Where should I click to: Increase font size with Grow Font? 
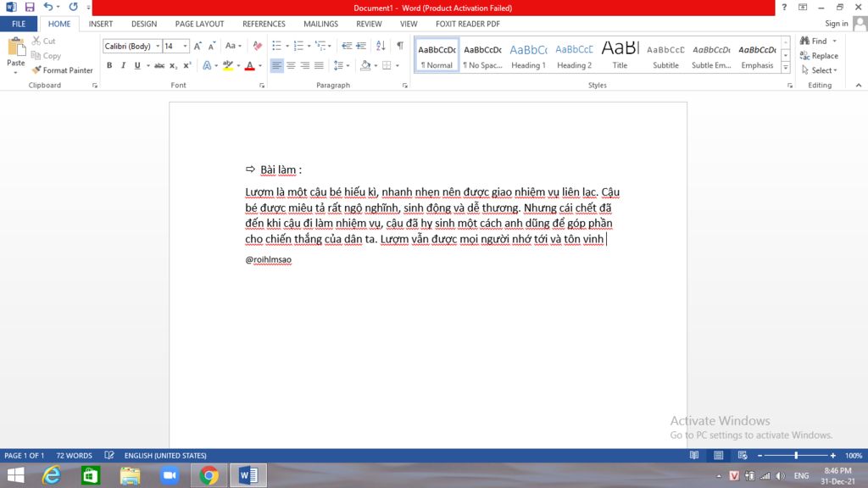pyautogui.click(x=198, y=46)
